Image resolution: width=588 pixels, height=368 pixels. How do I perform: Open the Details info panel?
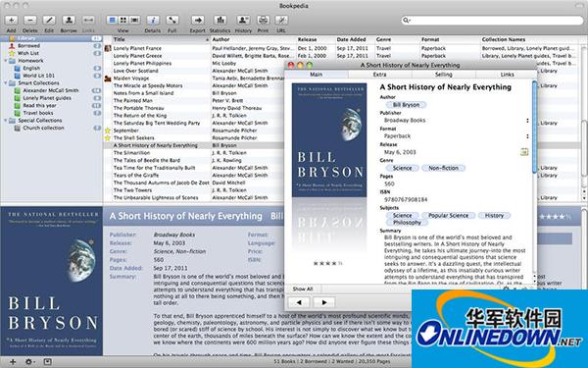(x=153, y=21)
